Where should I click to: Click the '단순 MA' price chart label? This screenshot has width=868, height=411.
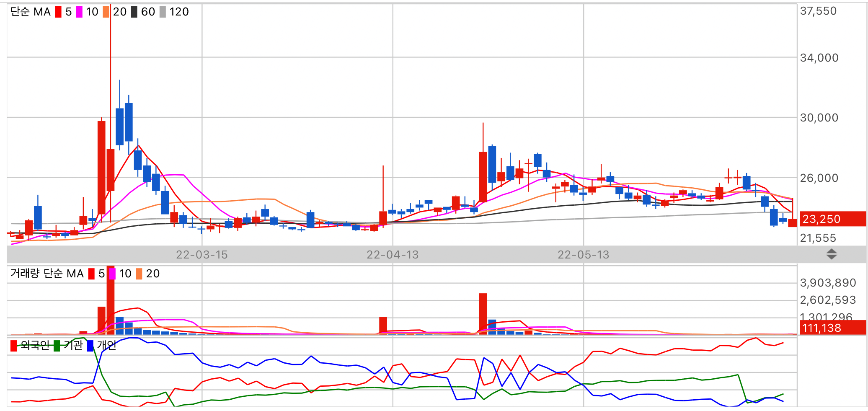(x=31, y=12)
